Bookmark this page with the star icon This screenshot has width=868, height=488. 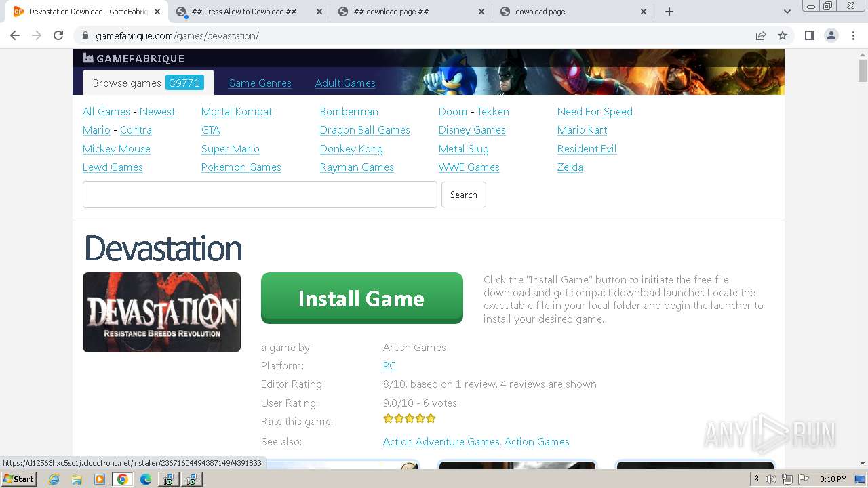click(783, 35)
